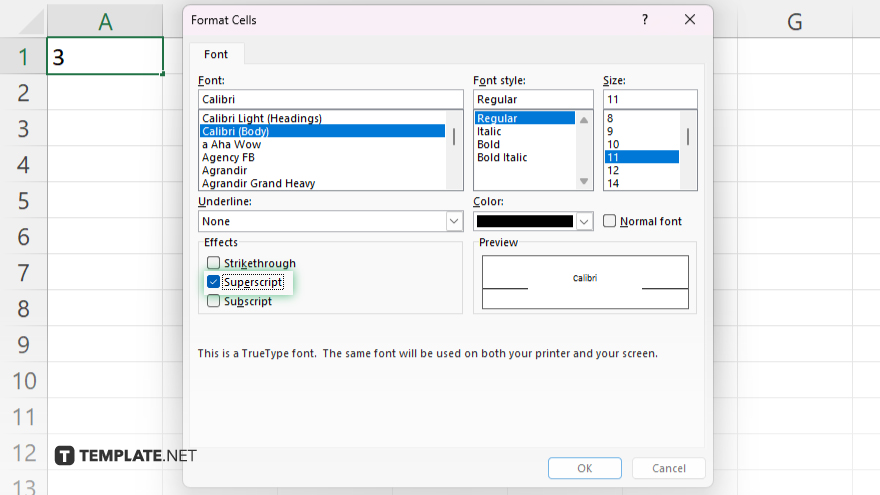The image size is (880, 495).
Task: Select size 14 in Size list
Action: [x=613, y=183]
